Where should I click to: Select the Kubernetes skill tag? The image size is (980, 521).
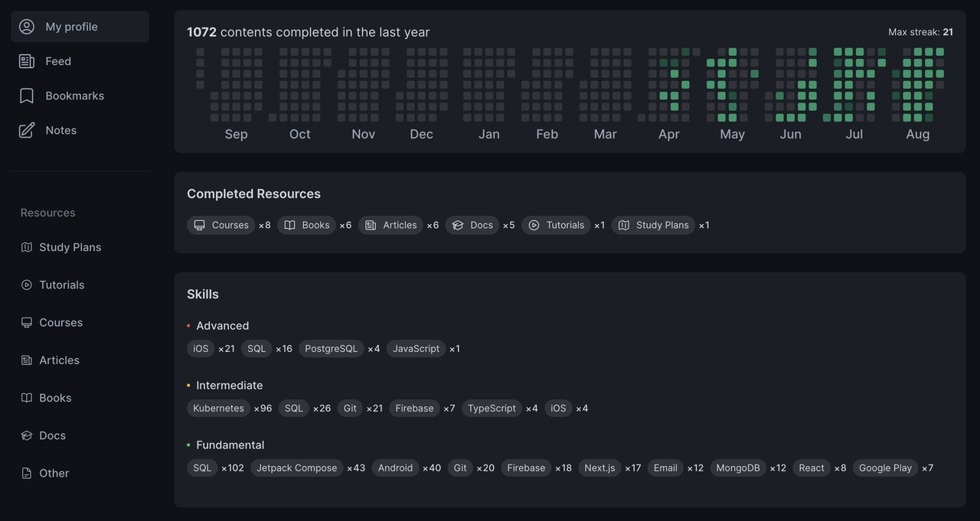coord(218,409)
